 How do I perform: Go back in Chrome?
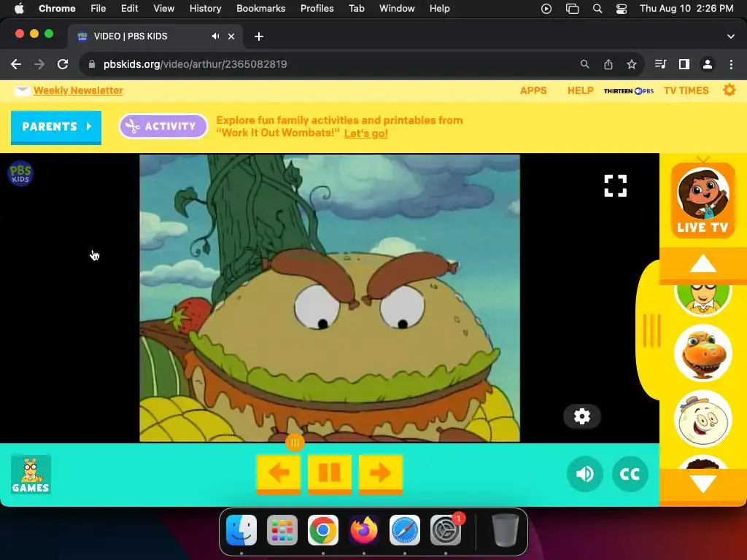click(16, 64)
